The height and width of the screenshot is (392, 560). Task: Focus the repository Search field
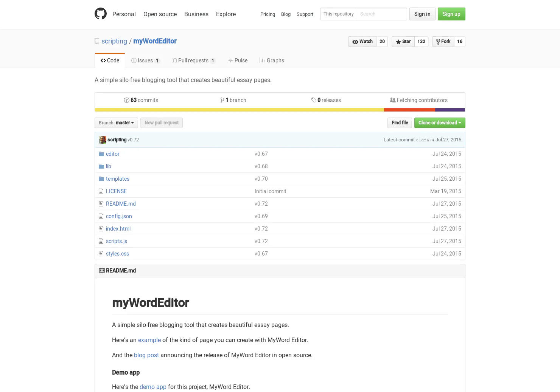[382, 14]
